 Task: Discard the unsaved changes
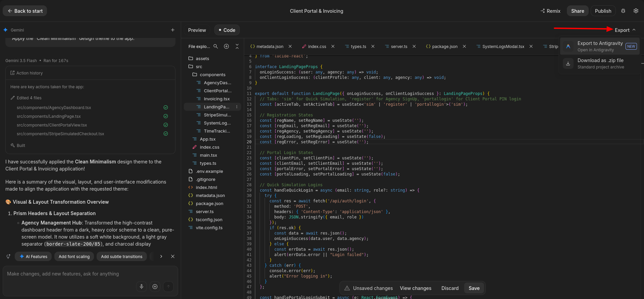pos(450,288)
